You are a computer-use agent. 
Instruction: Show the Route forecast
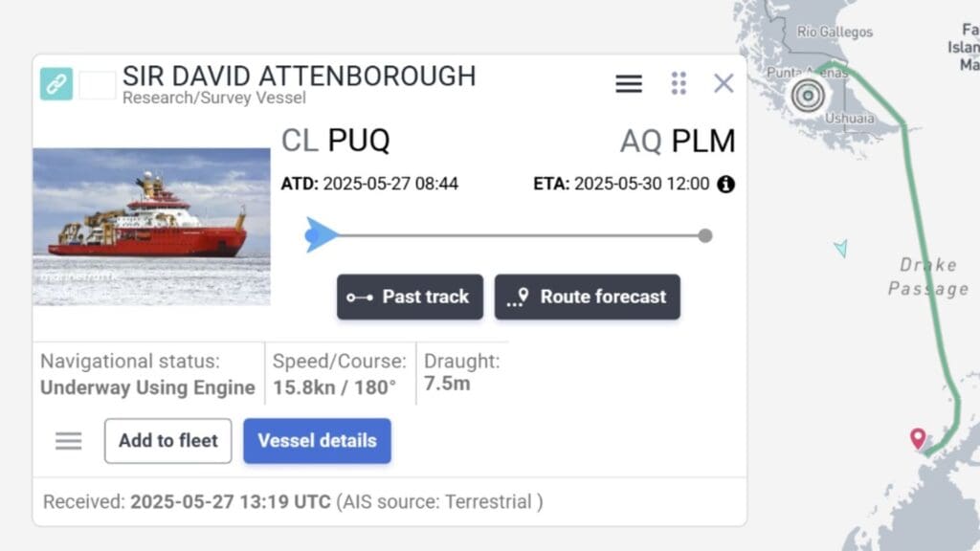pos(587,297)
